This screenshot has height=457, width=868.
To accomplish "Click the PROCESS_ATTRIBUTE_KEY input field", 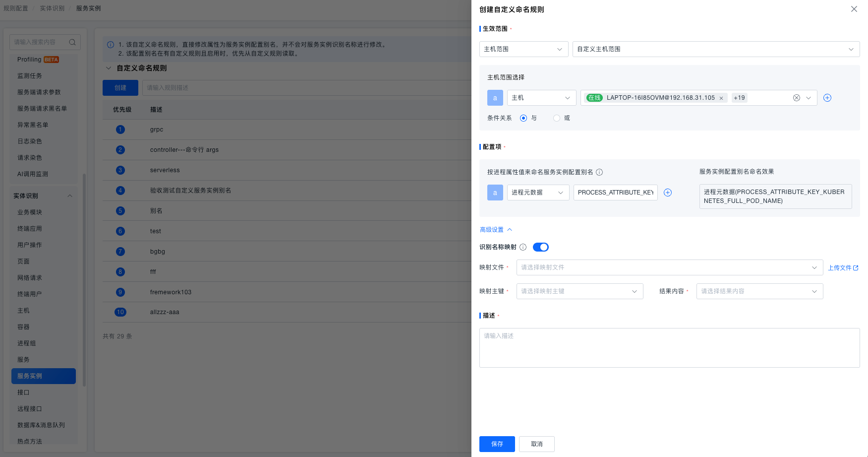I will 615,193.
